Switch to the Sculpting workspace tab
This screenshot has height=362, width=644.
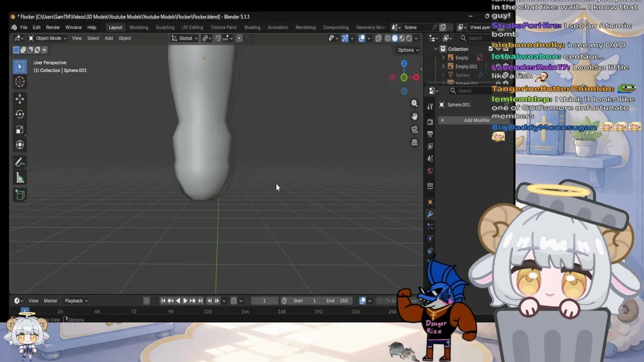[165, 27]
